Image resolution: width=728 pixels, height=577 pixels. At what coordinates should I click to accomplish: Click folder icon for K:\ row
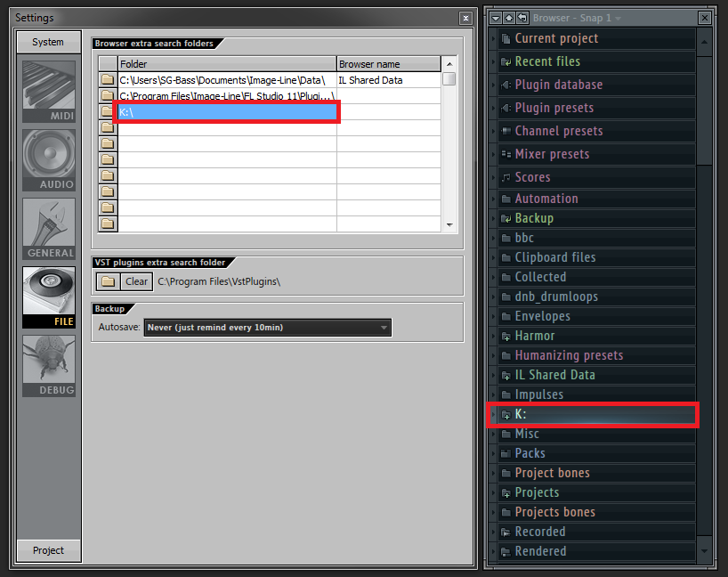click(108, 111)
